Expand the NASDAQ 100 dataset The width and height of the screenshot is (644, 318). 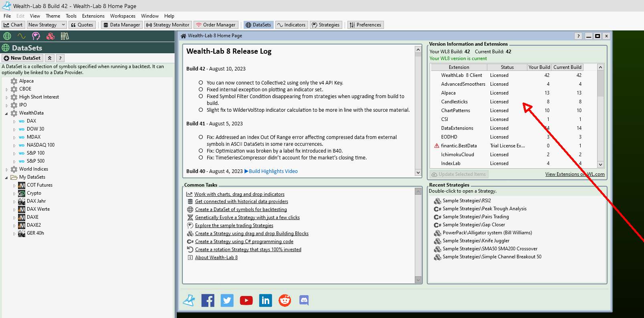[x=14, y=145]
